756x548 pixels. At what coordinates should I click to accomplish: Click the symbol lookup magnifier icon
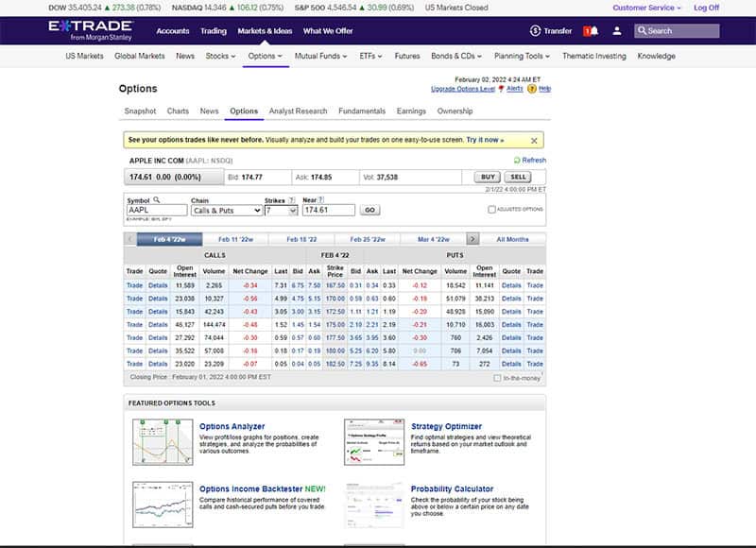click(x=157, y=200)
